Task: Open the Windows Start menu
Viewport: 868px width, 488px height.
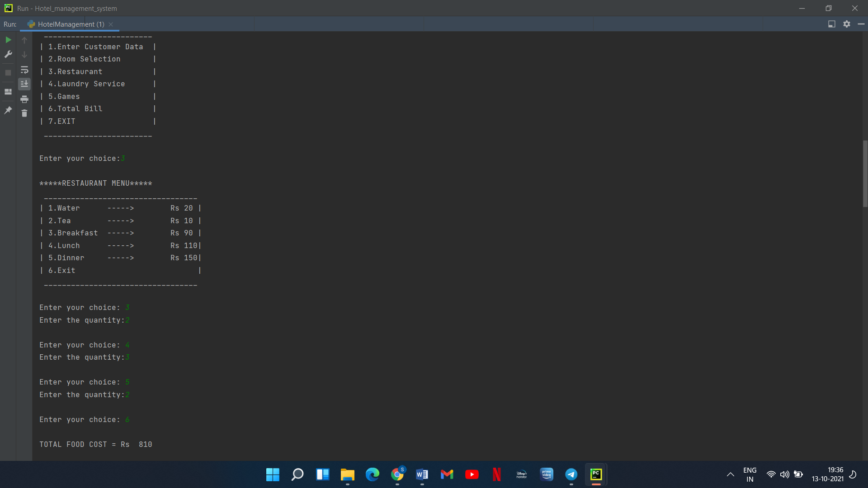Action: 273,474
